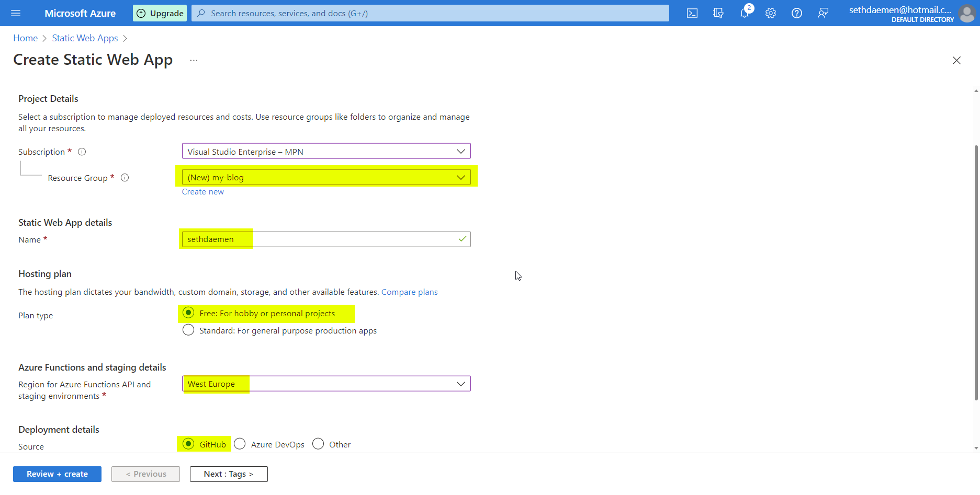Click the Project Details heading
Image resolution: width=980 pixels, height=495 pixels.
click(48, 99)
